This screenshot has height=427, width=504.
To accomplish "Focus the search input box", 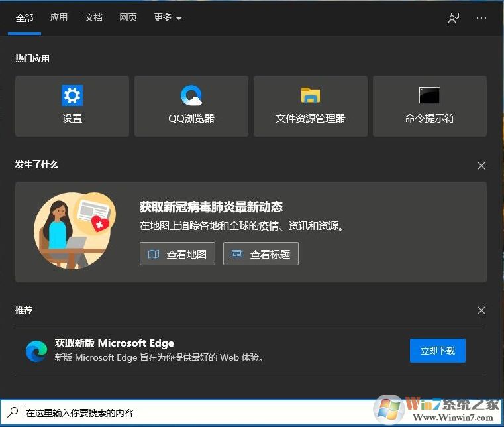I will 199,412.
